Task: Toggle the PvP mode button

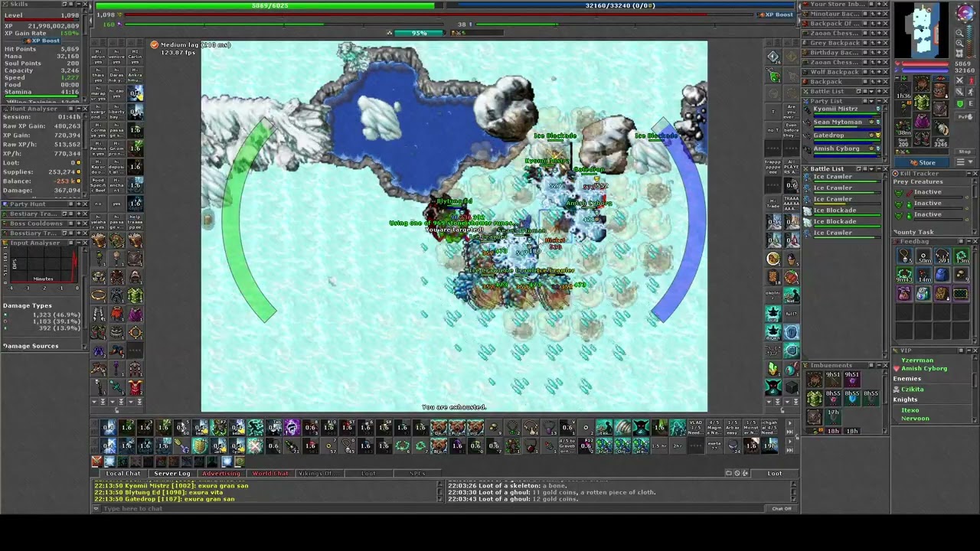Action: pyautogui.click(x=965, y=117)
